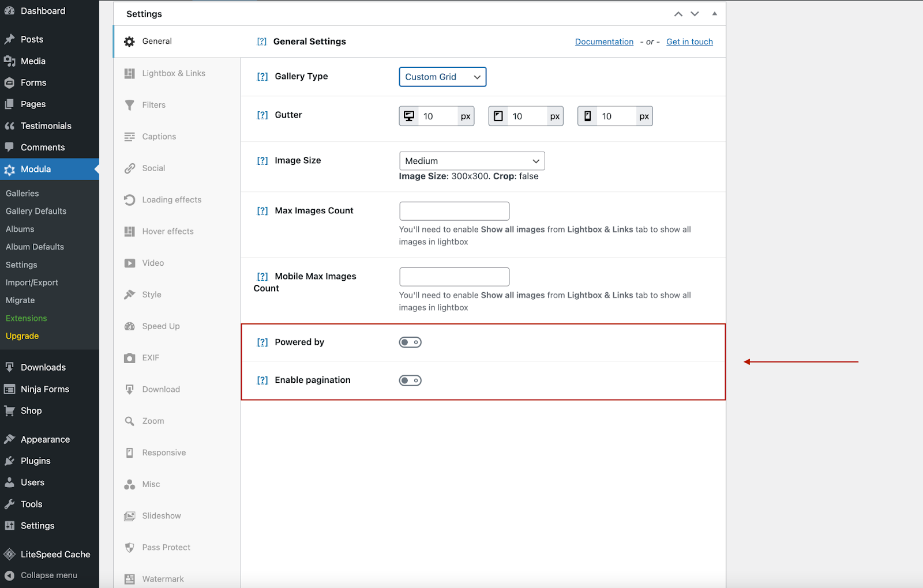The width and height of the screenshot is (923, 588).
Task: Move Settings panel up with arrow
Action: (678, 14)
